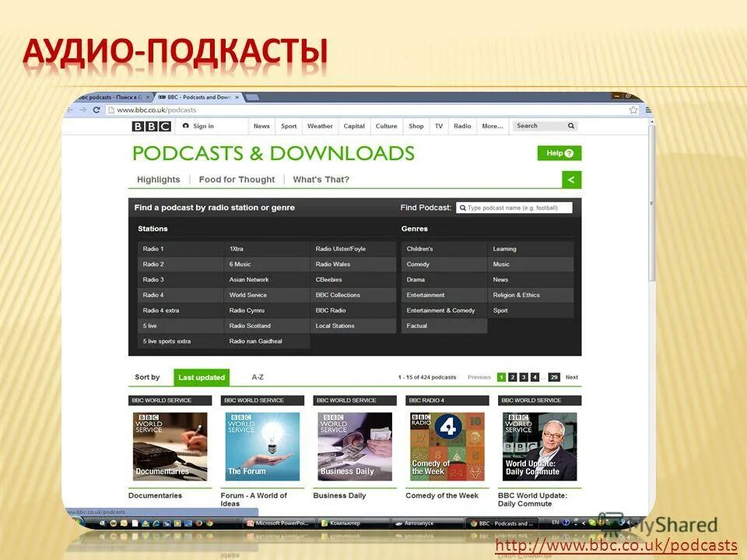Viewport: 747px width, 560px height.
Task: Sort podcasts by Last updated
Action: tap(202, 377)
